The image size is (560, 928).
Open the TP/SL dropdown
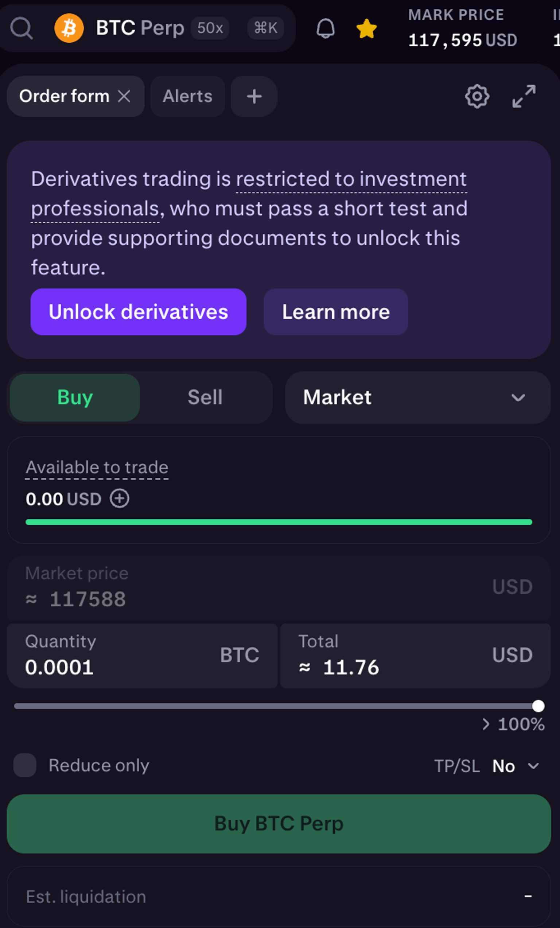tap(516, 766)
